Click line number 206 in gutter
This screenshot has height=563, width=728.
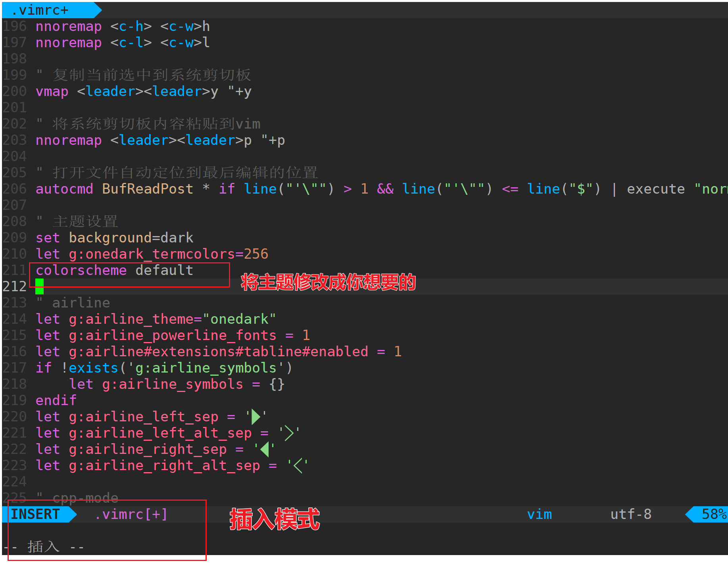coord(14,189)
